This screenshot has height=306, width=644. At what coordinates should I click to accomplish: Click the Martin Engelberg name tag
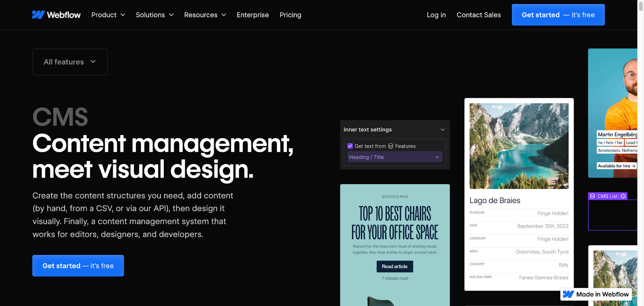point(617,134)
